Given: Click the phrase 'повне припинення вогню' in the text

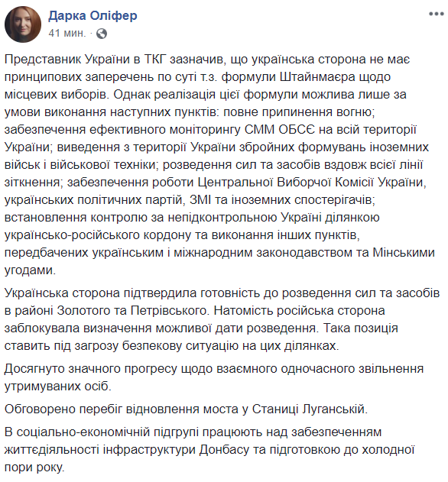Looking at the screenshot, I should 299,112.
